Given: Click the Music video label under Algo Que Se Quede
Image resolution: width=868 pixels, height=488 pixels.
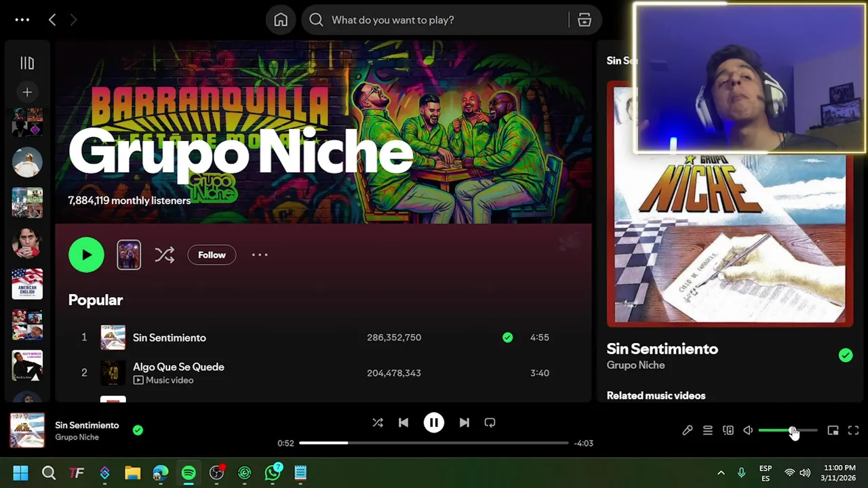Looking at the screenshot, I should coord(163,380).
